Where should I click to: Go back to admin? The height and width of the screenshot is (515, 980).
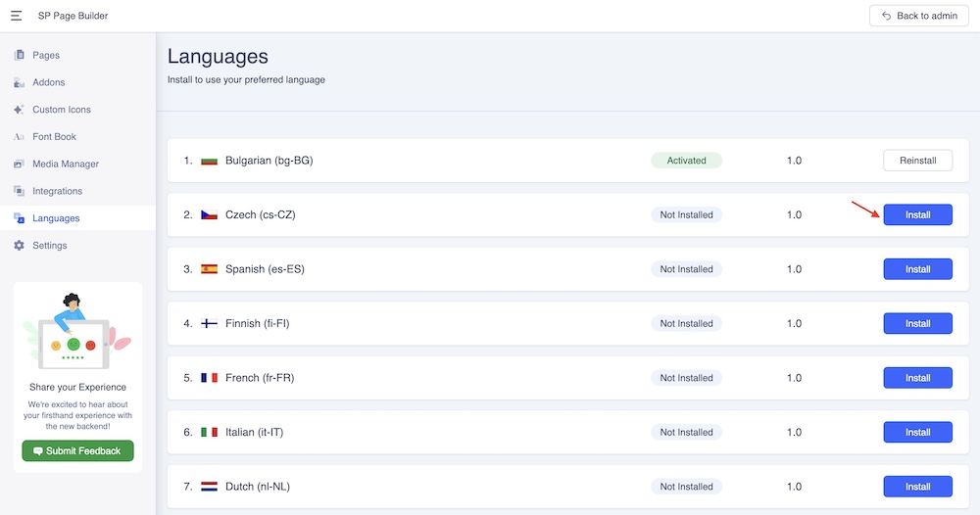click(911, 16)
